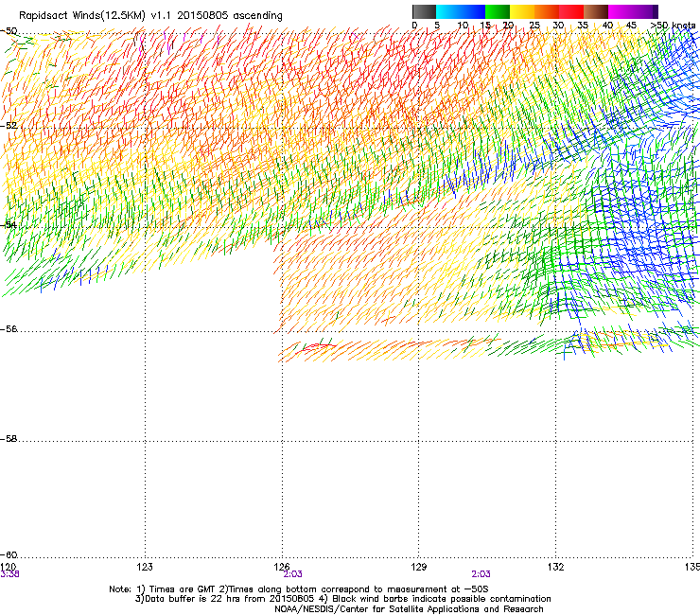The height and width of the screenshot is (615, 700).
Task: Click the "-52" latitude axis label
Action: 9,126
